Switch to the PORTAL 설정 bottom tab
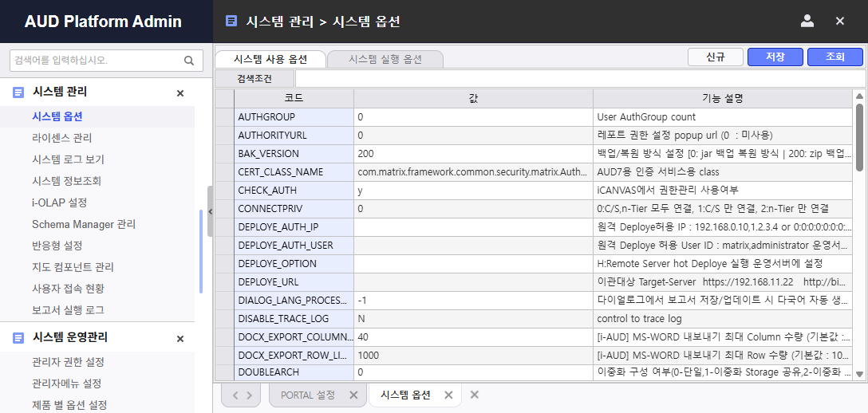The height and width of the screenshot is (413, 868). tap(308, 395)
